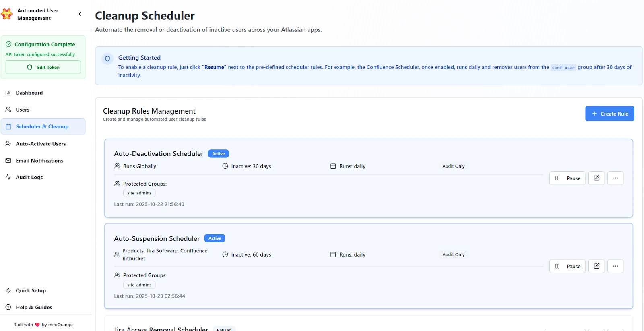
Task: Open Auto-Activate Users page
Action: (x=43, y=144)
